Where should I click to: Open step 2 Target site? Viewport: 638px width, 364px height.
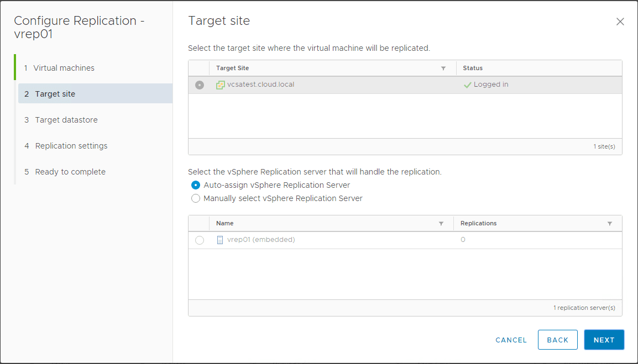(55, 94)
